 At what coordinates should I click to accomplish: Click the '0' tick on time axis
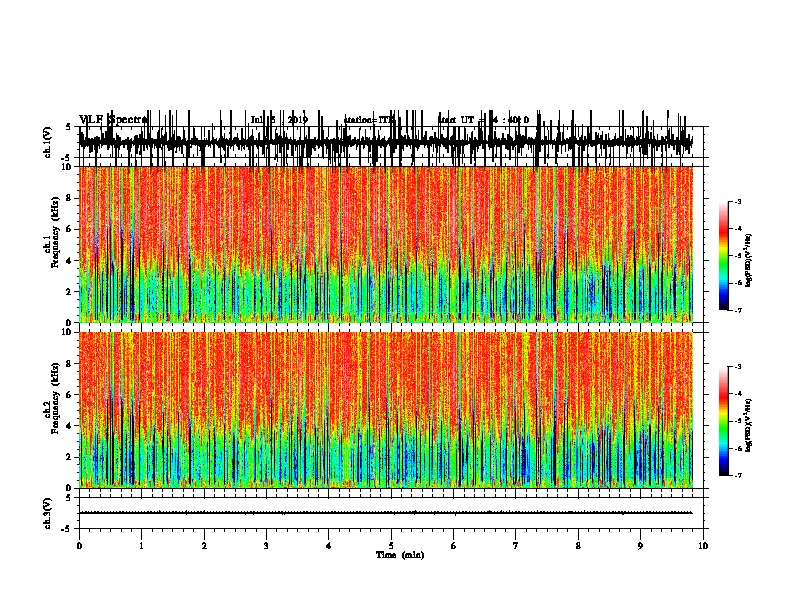[79, 545]
